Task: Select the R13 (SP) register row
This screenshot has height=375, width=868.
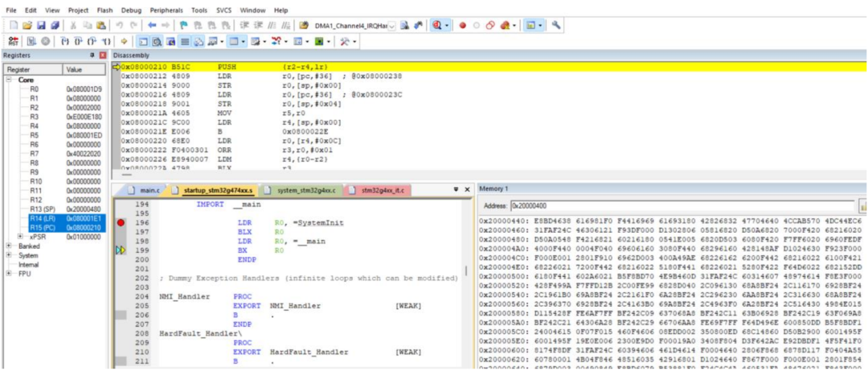Action: coord(66,209)
